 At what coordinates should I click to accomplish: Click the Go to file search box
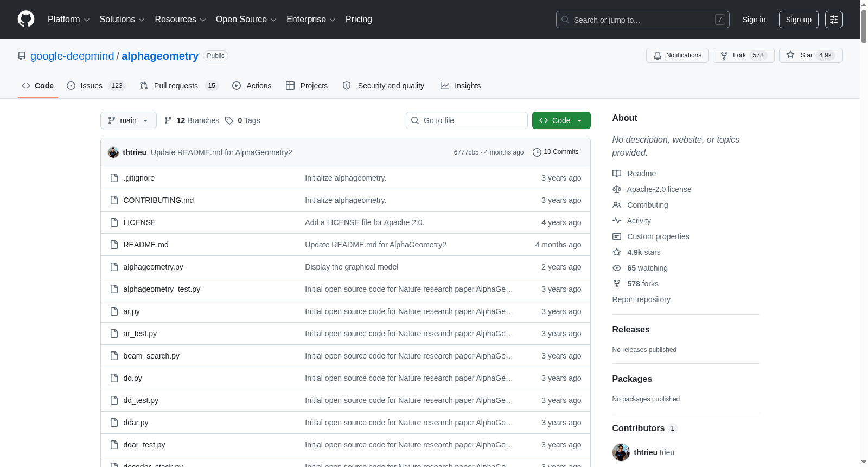[467, 120]
